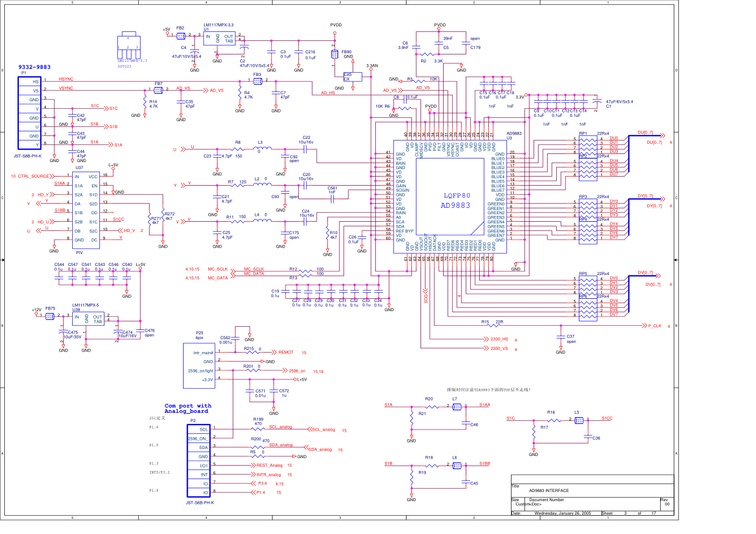Select the 'C22' coupling capacitor designator
756x534 pixels.
(x=306, y=137)
